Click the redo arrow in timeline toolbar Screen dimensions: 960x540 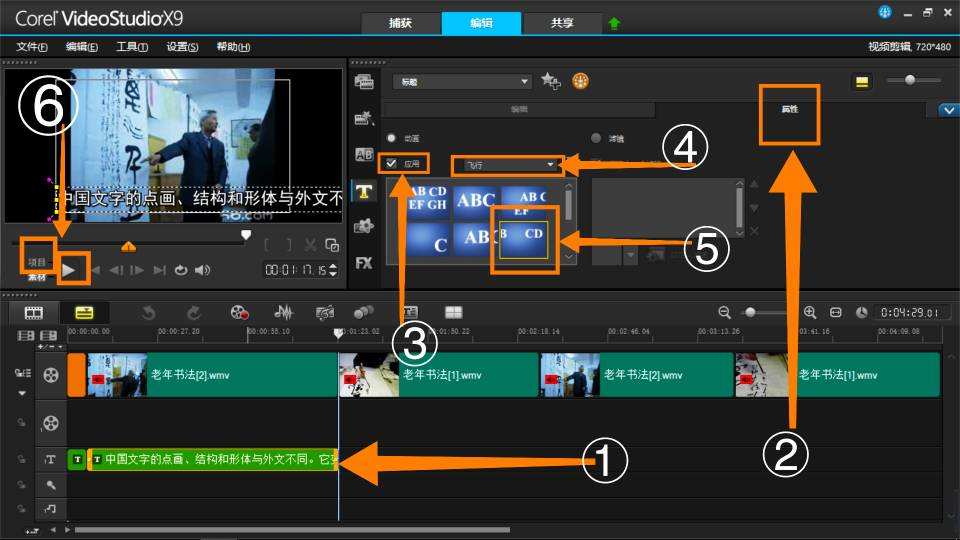point(193,313)
